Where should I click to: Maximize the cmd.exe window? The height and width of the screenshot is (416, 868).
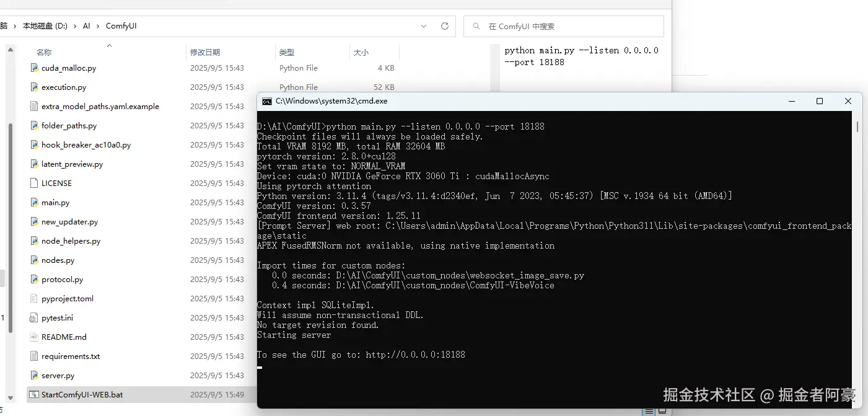[x=820, y=101]
